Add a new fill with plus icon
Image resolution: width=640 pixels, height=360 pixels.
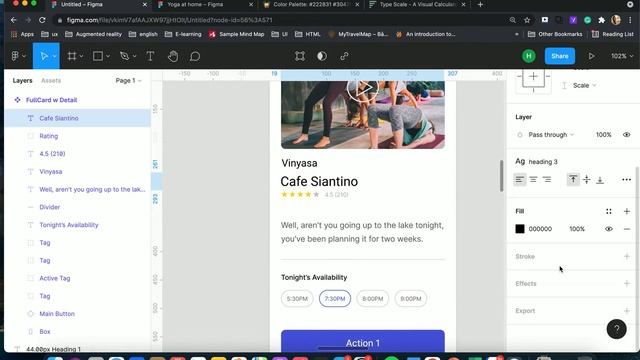point(627,211)
